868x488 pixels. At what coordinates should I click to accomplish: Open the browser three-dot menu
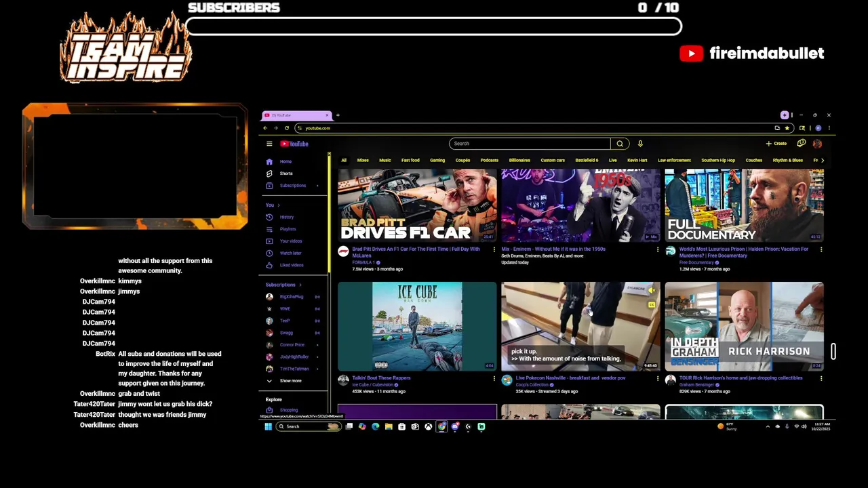829,128
